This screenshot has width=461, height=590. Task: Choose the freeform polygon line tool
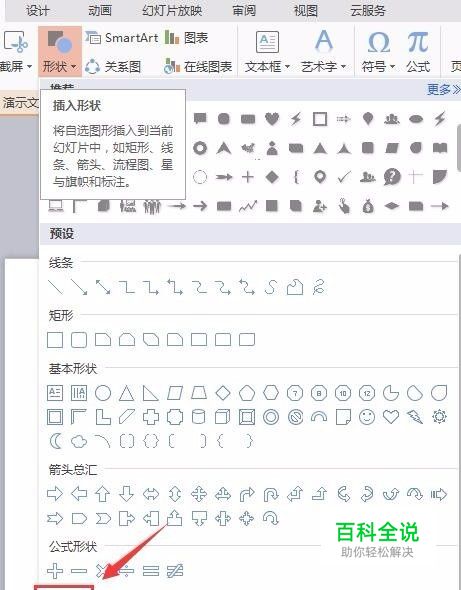295,287
